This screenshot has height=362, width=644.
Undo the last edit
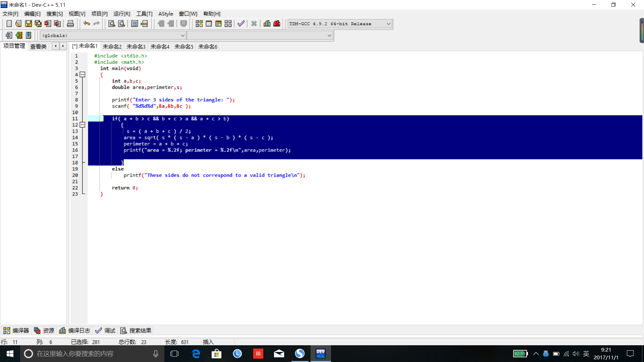(87, 24)
